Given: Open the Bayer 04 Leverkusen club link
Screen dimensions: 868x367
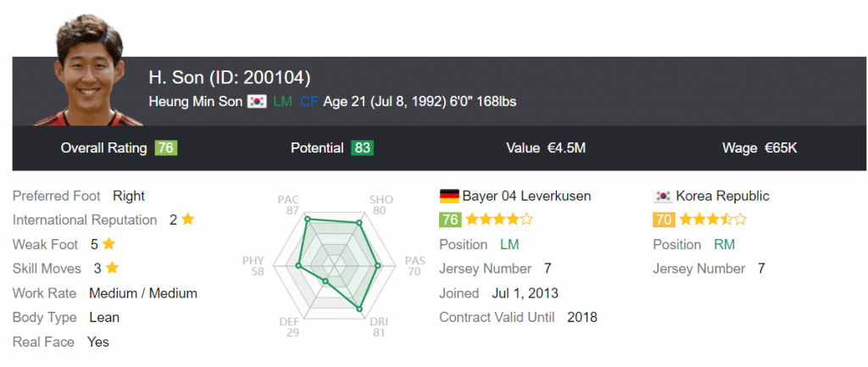Looking at the screenshot, I should click(526, 196).
